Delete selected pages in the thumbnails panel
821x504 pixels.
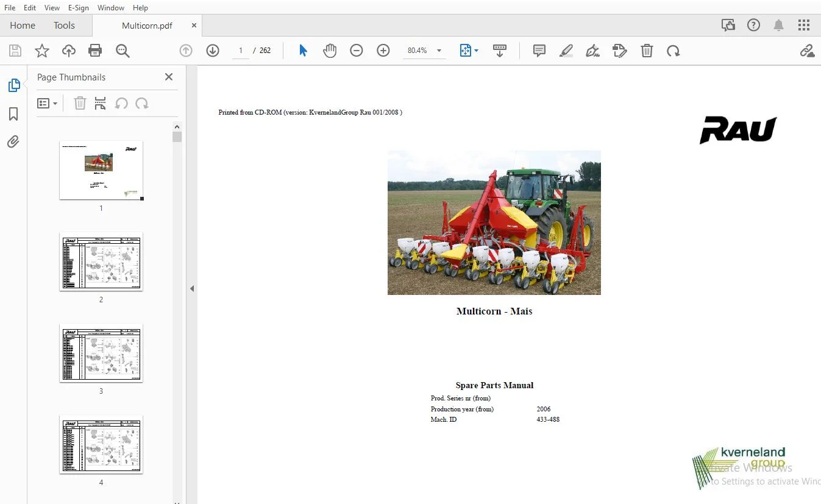pos(80,104)
